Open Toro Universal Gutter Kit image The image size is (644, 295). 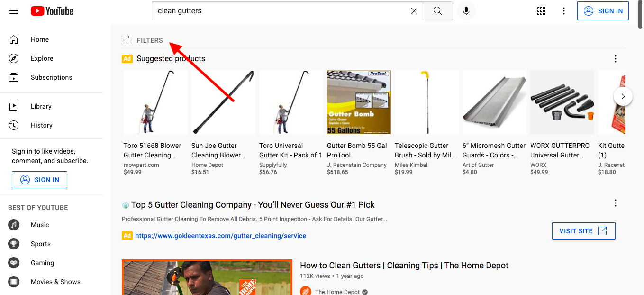tap(291, 102)
